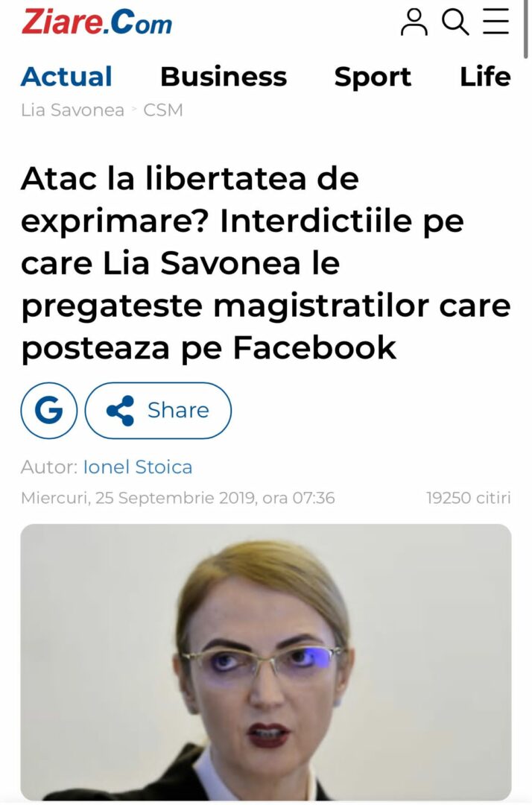Follow the Lia Savonea breadcrumb
This screenshot has height=805, width=532.
[72, 110]
